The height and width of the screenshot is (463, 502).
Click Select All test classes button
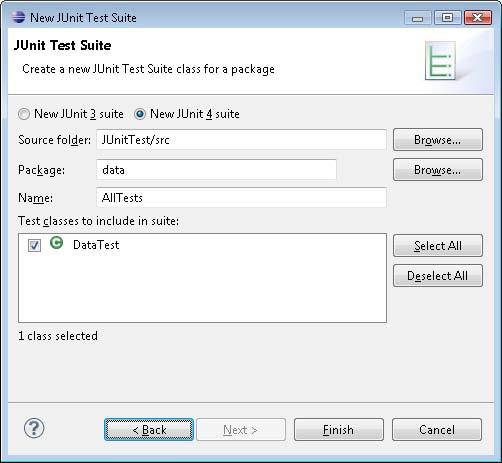pos(438,246)
